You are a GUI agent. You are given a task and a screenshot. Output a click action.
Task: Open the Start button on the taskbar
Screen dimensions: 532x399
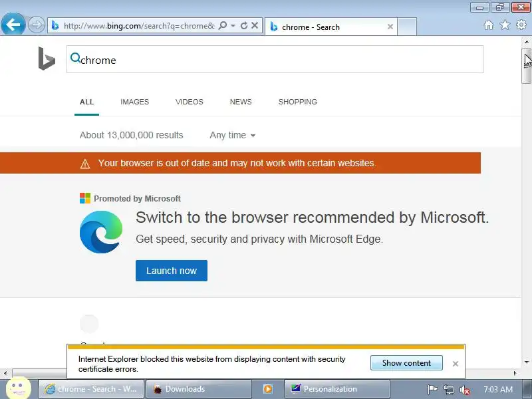pos(19,387)
